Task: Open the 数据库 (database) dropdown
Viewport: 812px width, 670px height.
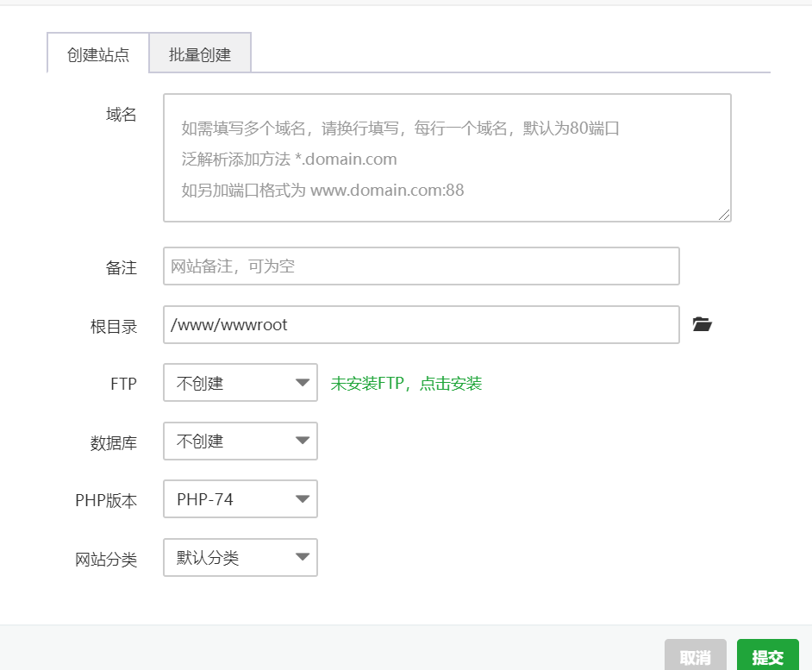Action: (x=240, y=441)
